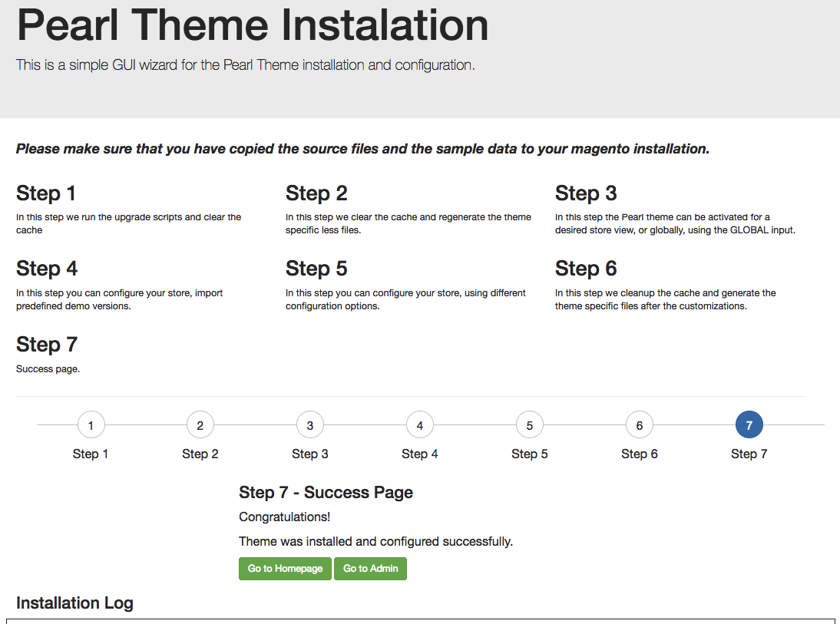
Task: Click the "This is a simple GUI wizard" subtitle
Action: (x=246, y=64)
